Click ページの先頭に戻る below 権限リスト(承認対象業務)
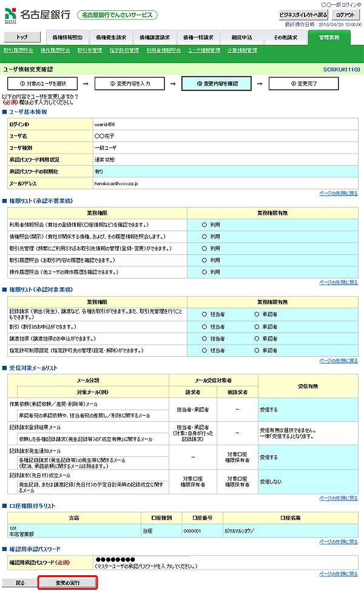Viewport: 364px width, 591px height. [339, 360]
